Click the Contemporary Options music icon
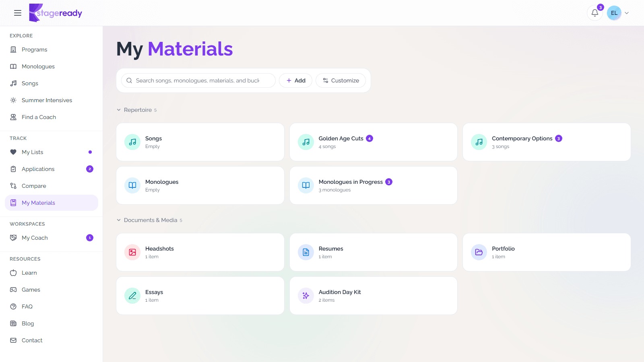The image size is (644, 362). tap(479, 142)
